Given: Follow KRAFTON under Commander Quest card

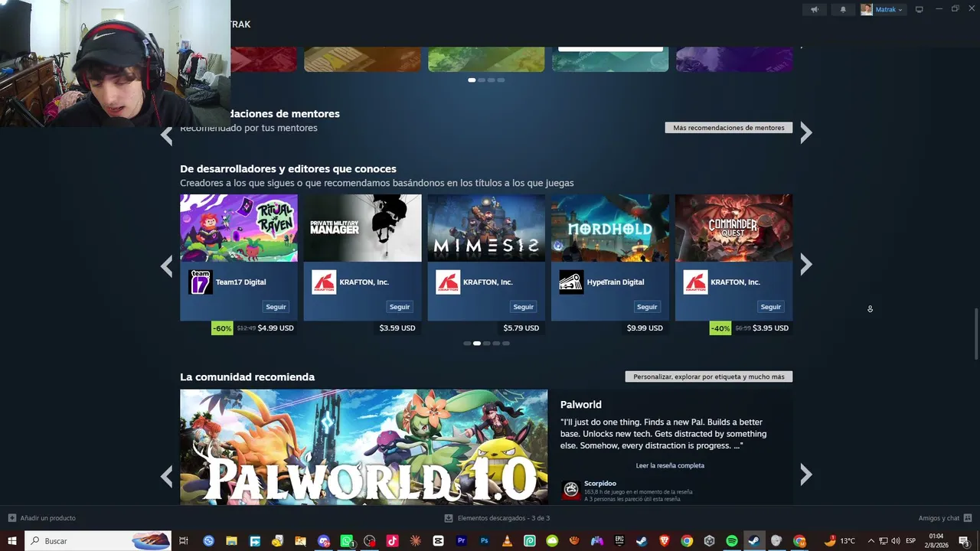Looking at the screenshot, I should [x=771, y=307].
